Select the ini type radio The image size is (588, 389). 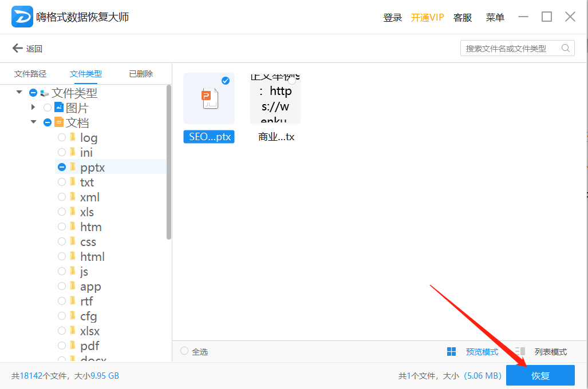click(62, 152)
